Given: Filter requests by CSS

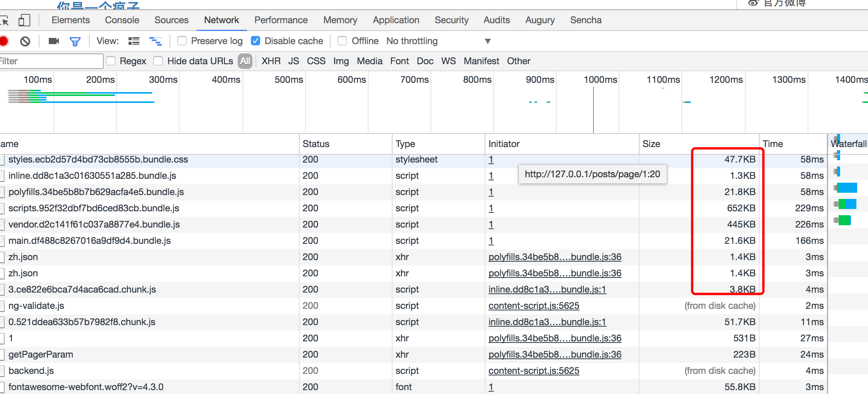Looking at the screenshot, I should (316, 61).
